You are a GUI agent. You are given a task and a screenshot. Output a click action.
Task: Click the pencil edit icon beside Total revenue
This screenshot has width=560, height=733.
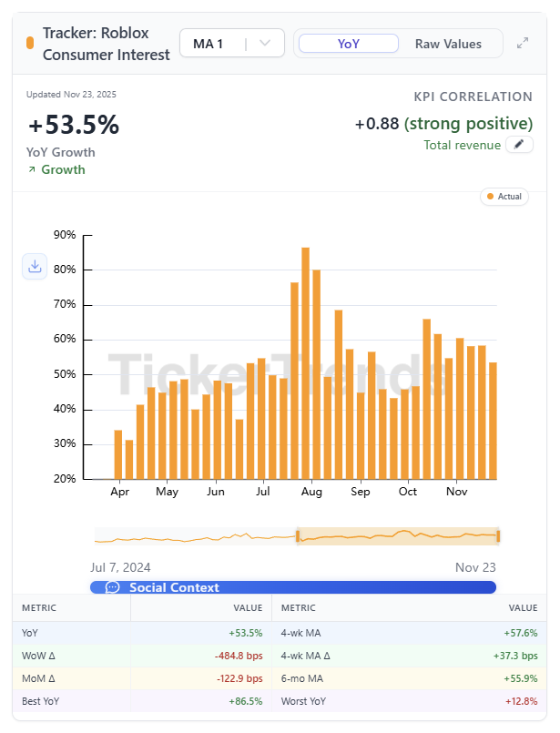point(519,144)
